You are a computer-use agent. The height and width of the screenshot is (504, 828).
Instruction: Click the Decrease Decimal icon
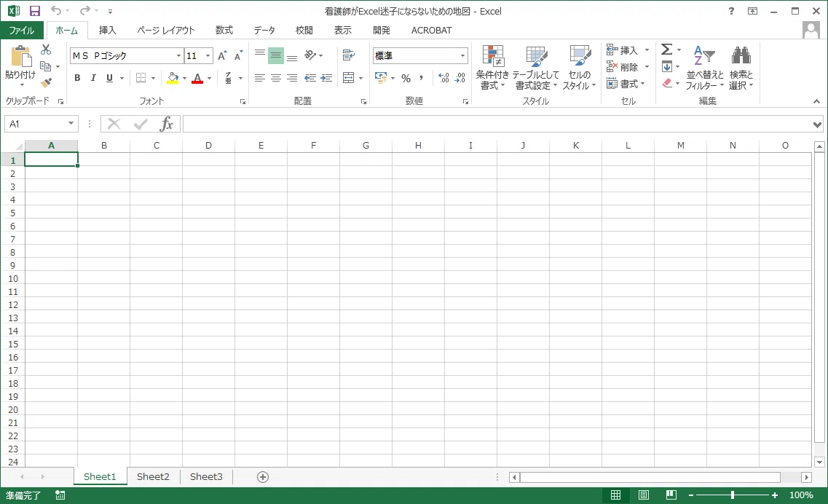coord(460,78)
